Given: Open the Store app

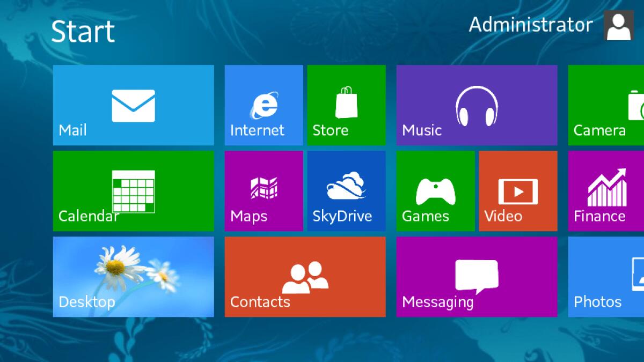Looking at the screenshot, I should pos(346,105).
